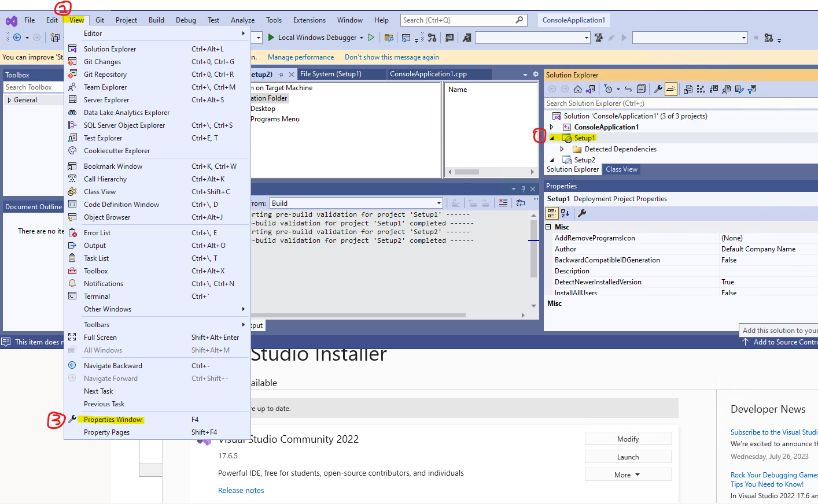Collapse the Setup2 project node
The width and height of the screenshot is (818, 504).
pyautogui.click(x=552, y=160)
